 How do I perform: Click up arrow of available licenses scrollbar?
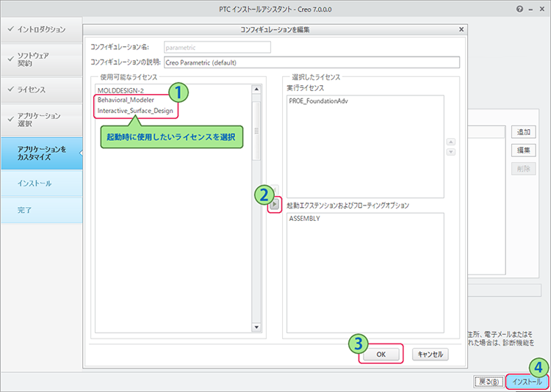click(256, 89)
